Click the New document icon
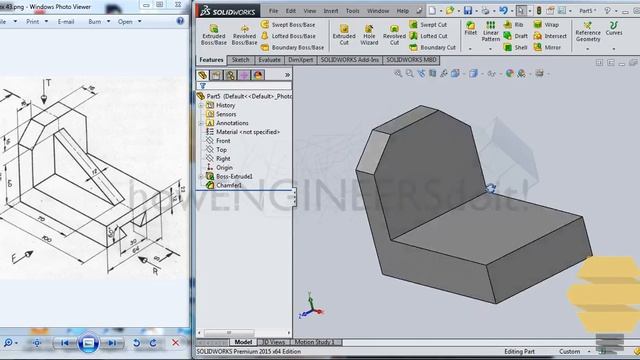Screen dimensions: 640x360 pos(432,11)
